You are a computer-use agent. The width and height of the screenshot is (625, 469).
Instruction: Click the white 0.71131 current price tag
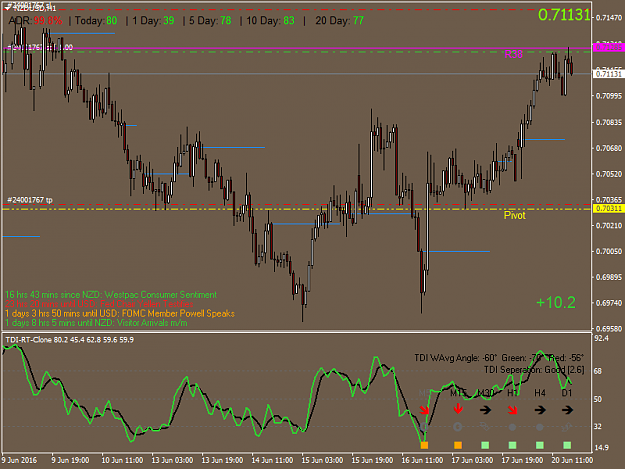[x=609, y=74]
